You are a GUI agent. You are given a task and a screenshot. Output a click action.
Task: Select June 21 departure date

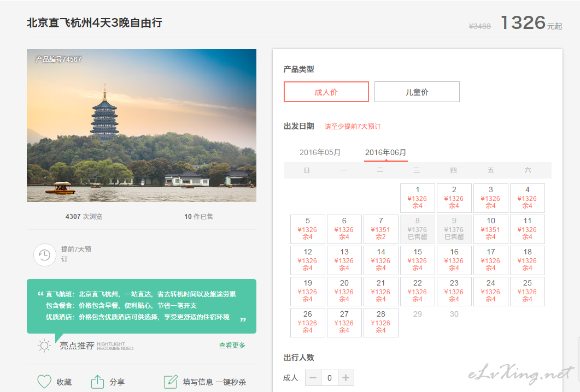(380, 291)
